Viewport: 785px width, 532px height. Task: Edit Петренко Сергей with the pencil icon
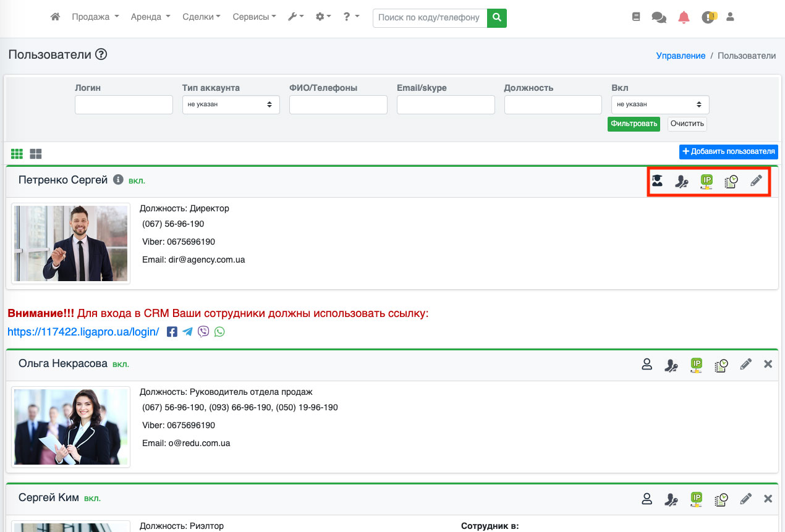tap(756, 181)
